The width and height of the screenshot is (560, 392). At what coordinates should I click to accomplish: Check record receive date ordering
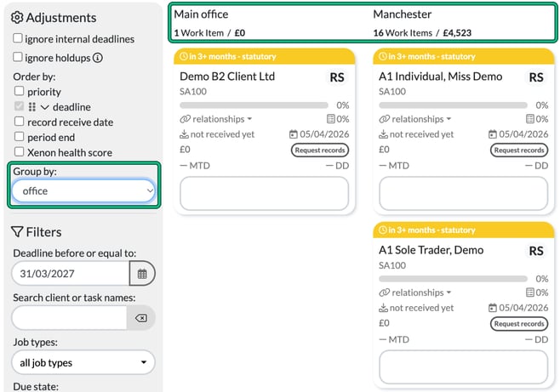[20, 122]
